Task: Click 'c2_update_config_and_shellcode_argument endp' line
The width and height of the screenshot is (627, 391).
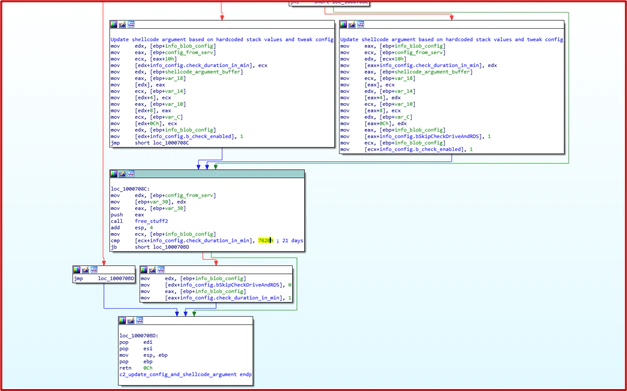Action: [x=186, y=375]
